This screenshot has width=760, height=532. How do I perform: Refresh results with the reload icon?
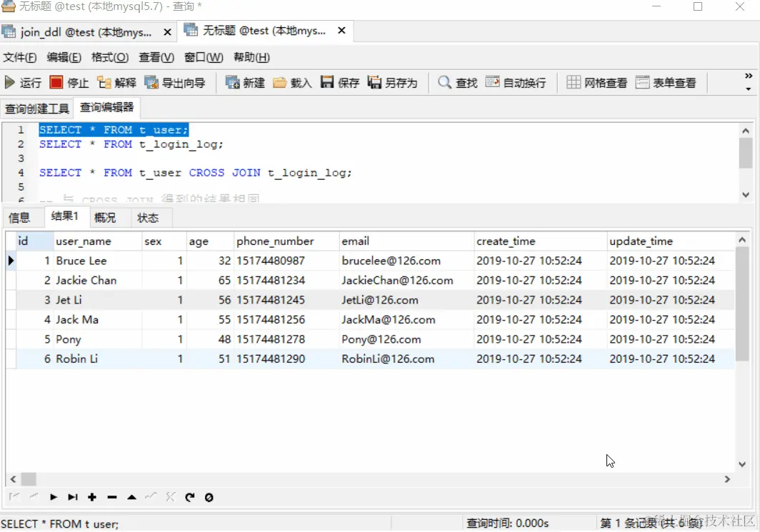(x=190, y=497)
